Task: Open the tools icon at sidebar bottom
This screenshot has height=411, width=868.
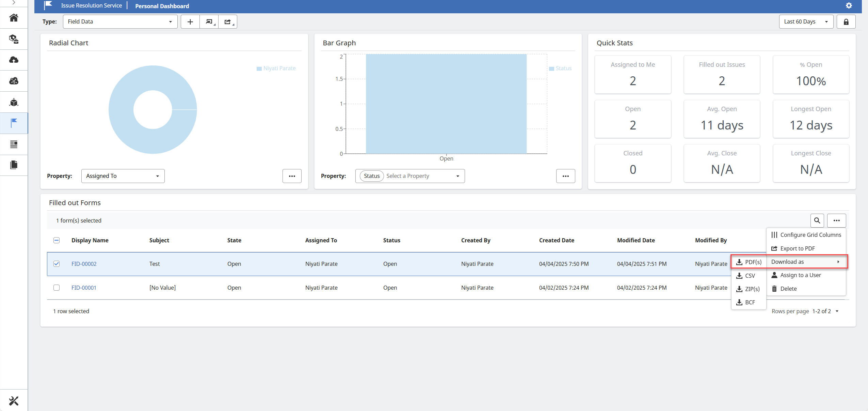Action: [14, 401]
